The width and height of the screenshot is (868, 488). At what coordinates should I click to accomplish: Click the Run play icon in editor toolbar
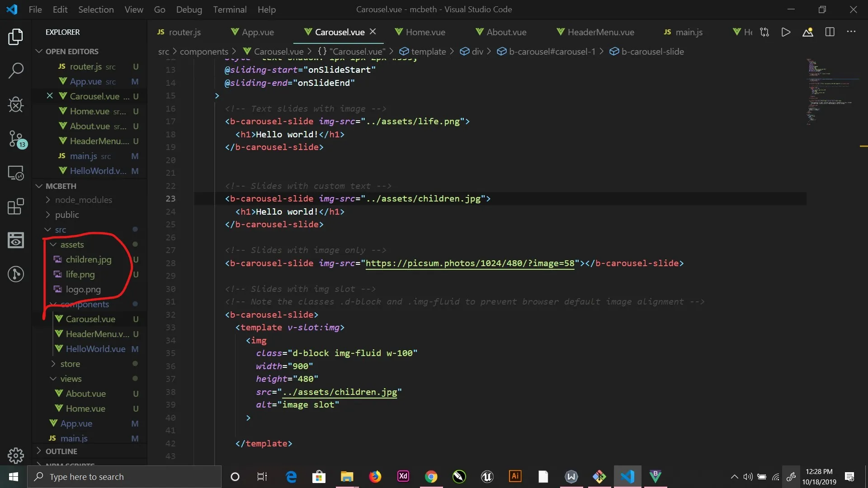[x=786, y=32]
